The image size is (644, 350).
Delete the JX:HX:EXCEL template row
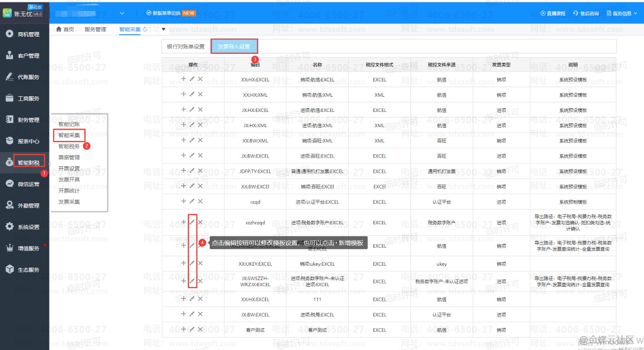tap(200, 110)
